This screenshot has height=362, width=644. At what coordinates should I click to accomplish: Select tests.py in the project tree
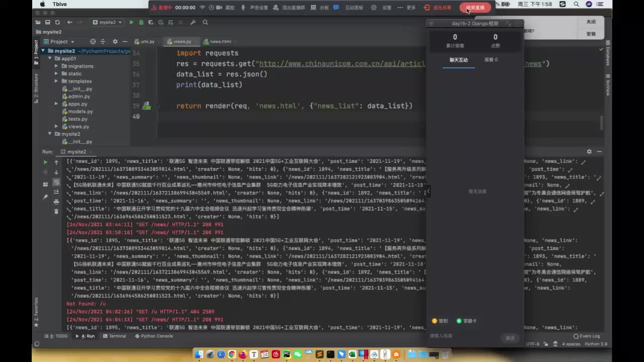[78, 119]
